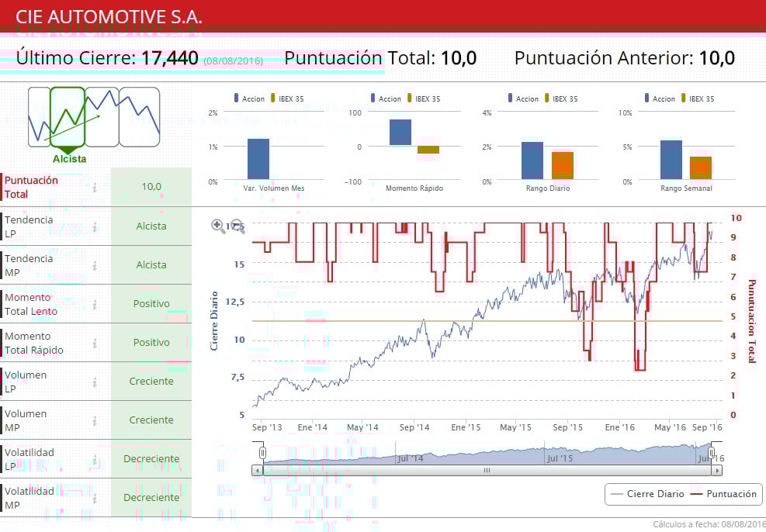The height and width of the screenshot is (532, 766).
Task: Toggle IBEX 35 legend in Var. Volumen Mes chart
Action: click(287, 98)
